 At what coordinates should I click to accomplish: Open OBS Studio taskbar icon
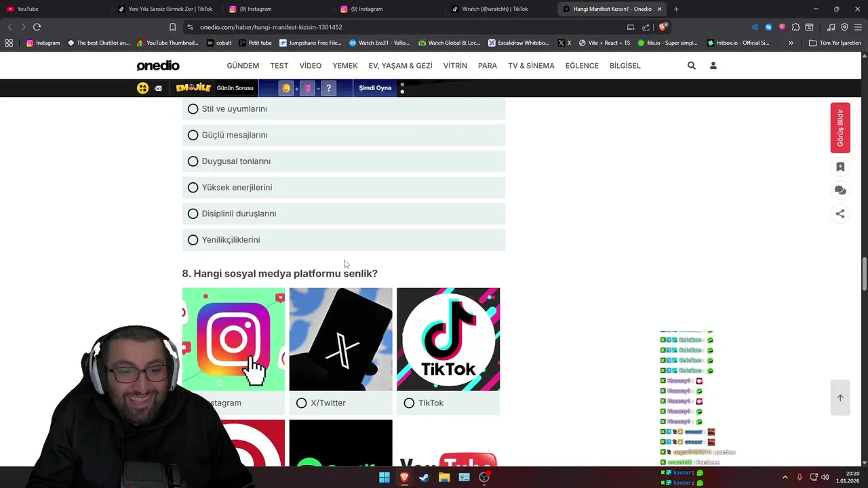[484, 477]
